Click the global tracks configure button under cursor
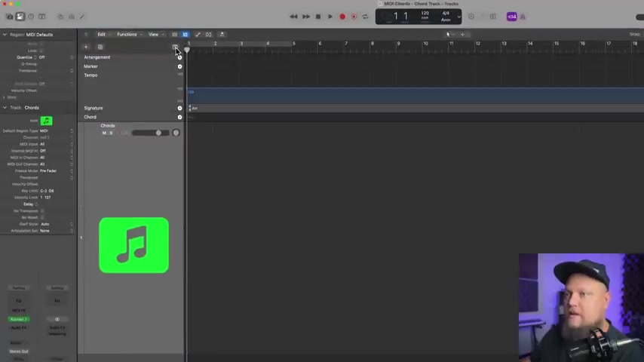This screenshot has width=644, height=362. pyautogui.click(x=175, y=47)
